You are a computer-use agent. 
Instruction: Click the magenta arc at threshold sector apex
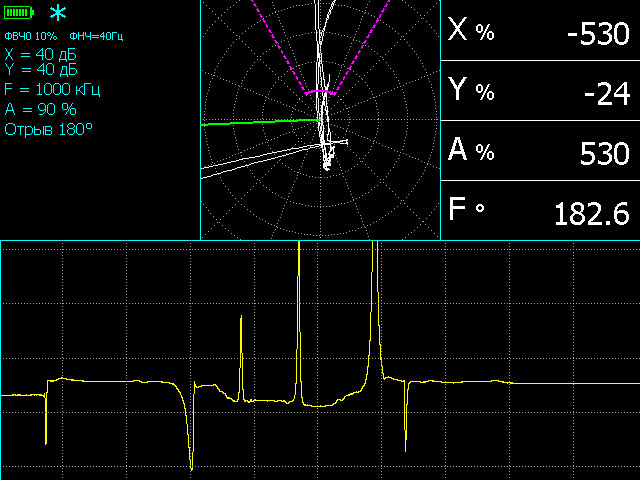point(320,91)
